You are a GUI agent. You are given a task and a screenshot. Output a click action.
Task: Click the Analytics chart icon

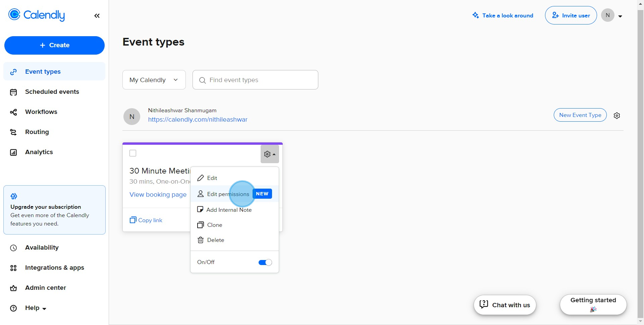(x=13, y=152)
